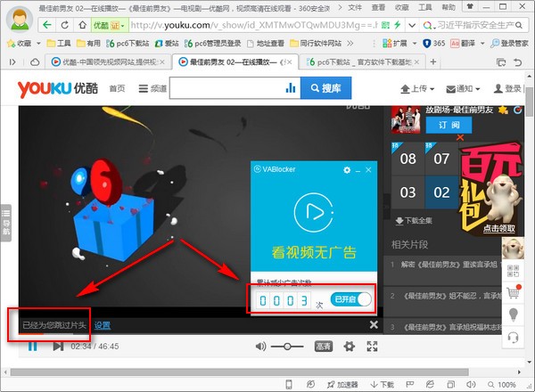The image size is (535, 392).
Task: Turn off the VABlocker 已开启 switch
Action: pyautogui.click(x=351, y=299)
